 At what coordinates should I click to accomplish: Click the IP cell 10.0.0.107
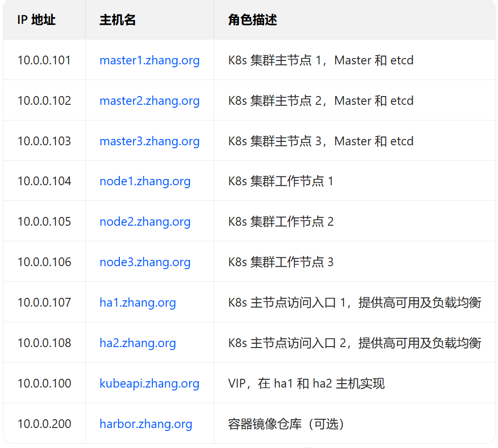click(44, 302)
